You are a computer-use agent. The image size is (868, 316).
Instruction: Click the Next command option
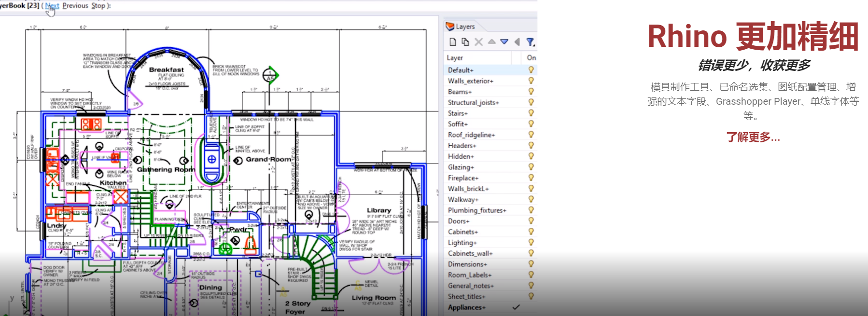[52, 6]
